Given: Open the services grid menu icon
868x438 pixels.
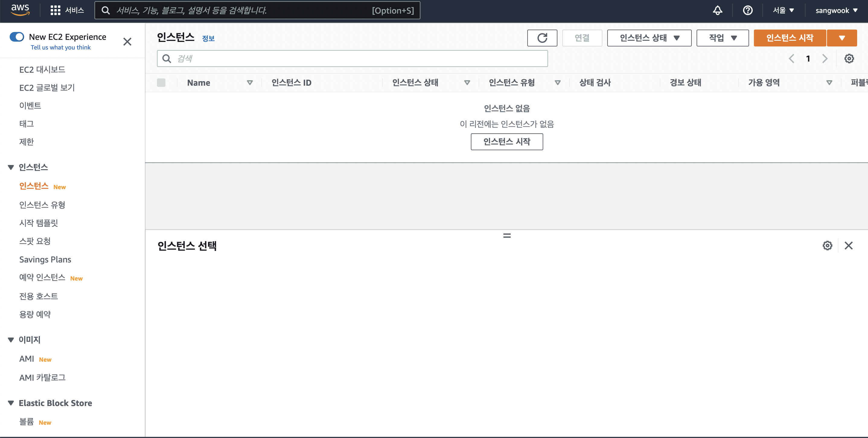Looking at the screenshot, I should tap(55, 11).
